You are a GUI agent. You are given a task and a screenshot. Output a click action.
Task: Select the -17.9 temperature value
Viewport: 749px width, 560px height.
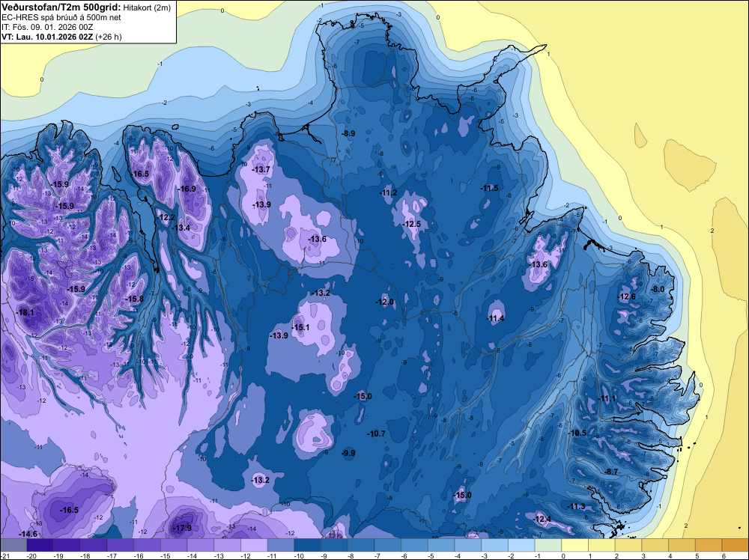click(x=182, y=528)
